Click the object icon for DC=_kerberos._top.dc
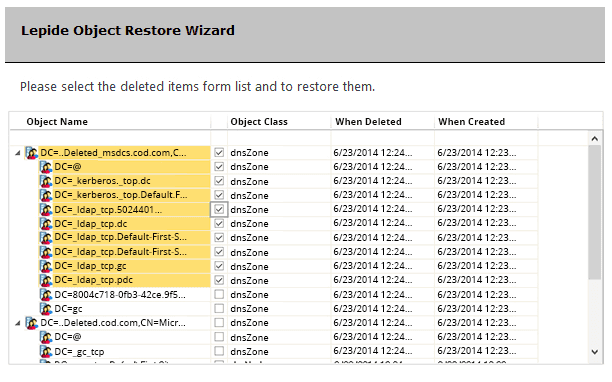Image resolution: width=612 pixels, height=382 pixels. tap(46, 181)
